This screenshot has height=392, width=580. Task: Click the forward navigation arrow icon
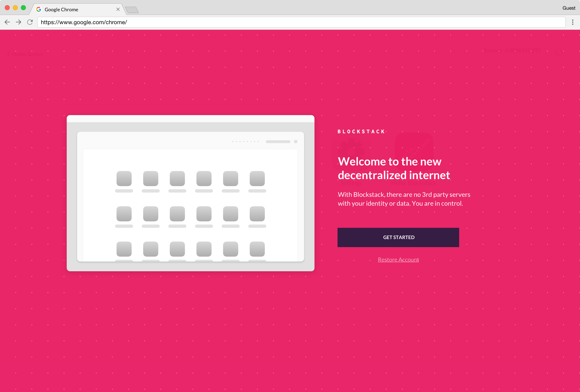pyautogui.click(x=19, y=22)
